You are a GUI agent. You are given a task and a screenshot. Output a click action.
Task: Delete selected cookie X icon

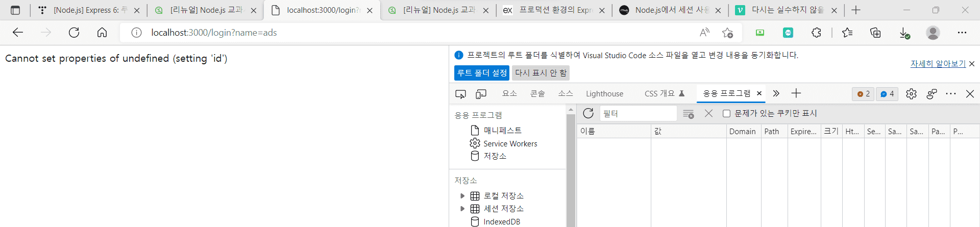click(x=708, y=113)
